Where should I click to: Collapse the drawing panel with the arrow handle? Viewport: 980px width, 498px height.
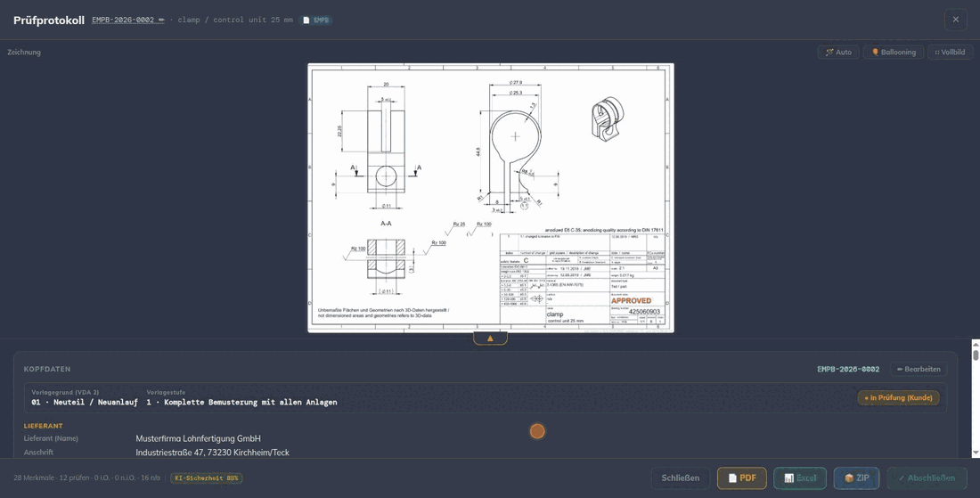click(490, 338)
